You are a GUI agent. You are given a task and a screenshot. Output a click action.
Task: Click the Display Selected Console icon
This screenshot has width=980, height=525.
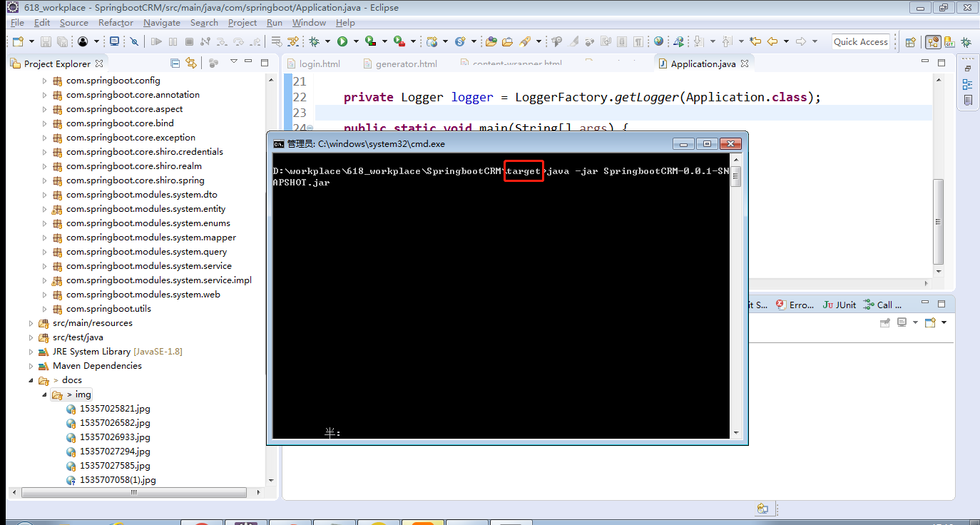[x=902, y=322]
